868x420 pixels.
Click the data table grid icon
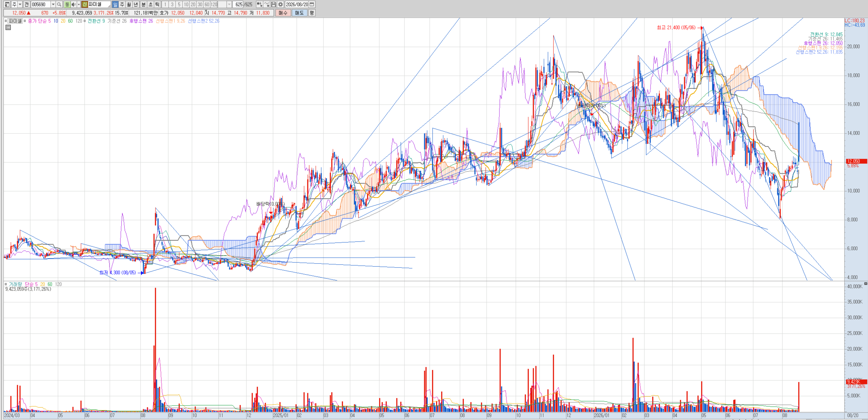[8, 27]
